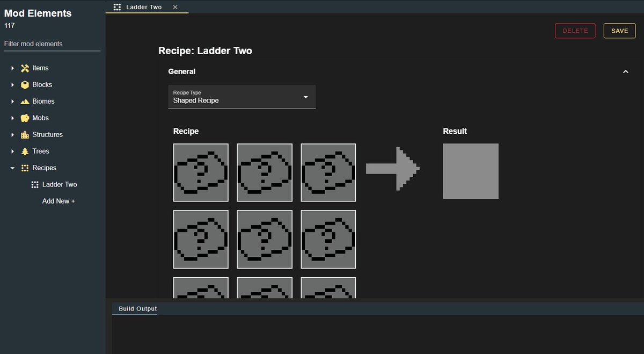644x354 pixels.
Task: Click the Items hammer-and-pick icon
Action: [25, 68]
